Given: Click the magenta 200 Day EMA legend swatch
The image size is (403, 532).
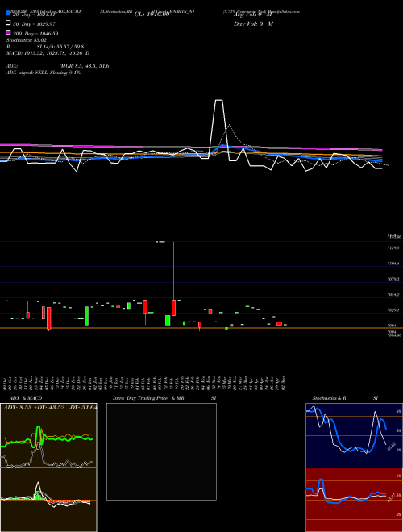Looking at the screenshot, I should [x=8, y=32].
